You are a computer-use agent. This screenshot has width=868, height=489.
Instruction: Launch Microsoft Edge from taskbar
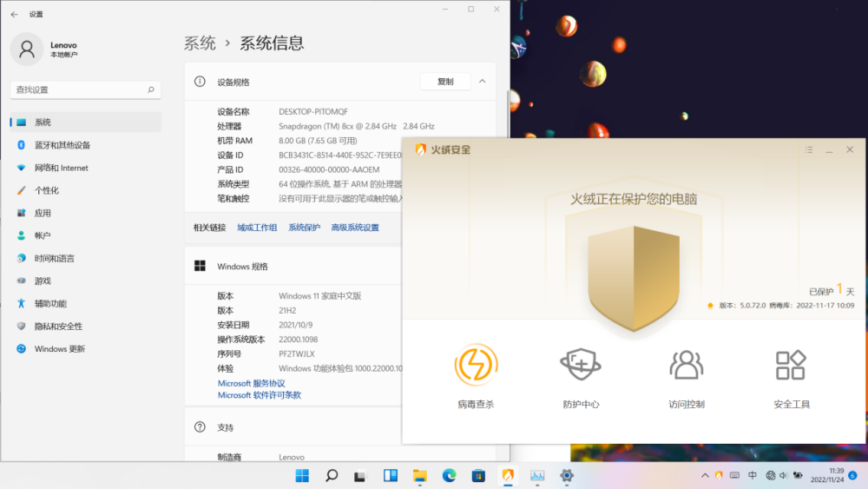(449, 476)
